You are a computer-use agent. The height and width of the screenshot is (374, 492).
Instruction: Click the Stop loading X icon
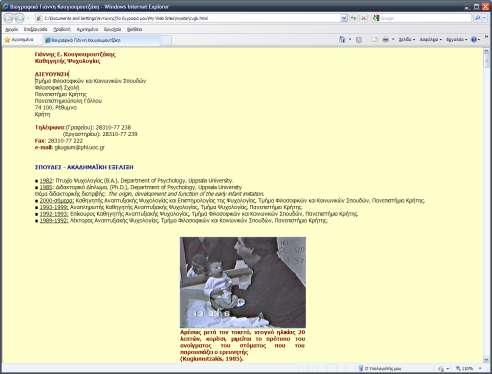tap(364, 18)
